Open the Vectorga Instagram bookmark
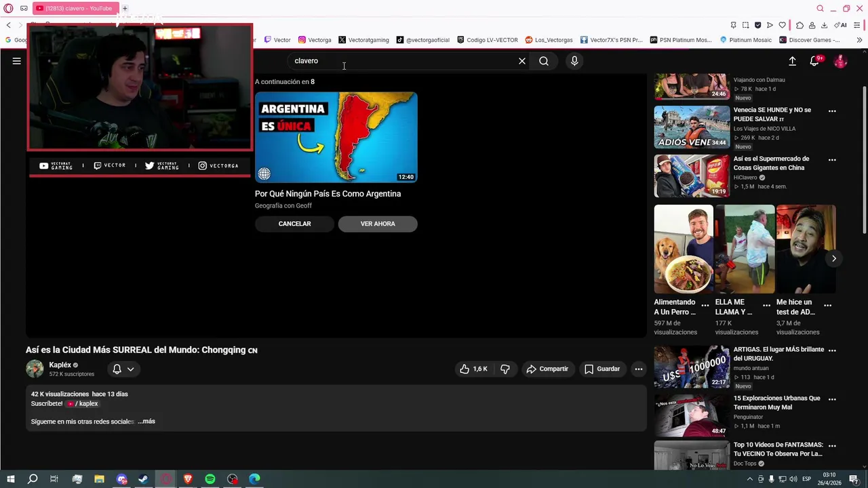This screenshot has width=868, height=488. click(x=315, y=40)
